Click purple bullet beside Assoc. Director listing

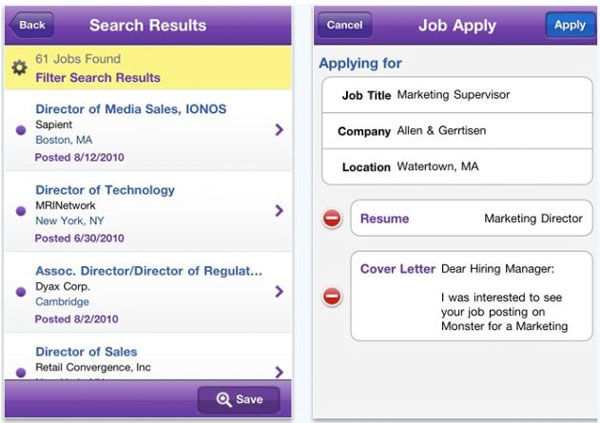point(21,292)
